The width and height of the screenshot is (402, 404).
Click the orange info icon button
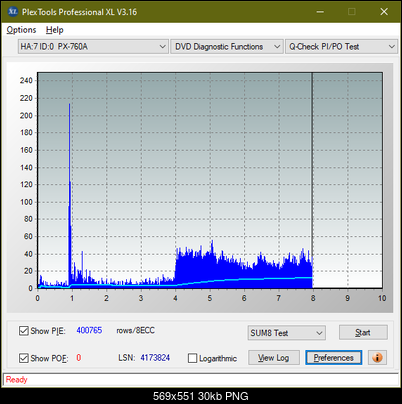pos(377,358)
